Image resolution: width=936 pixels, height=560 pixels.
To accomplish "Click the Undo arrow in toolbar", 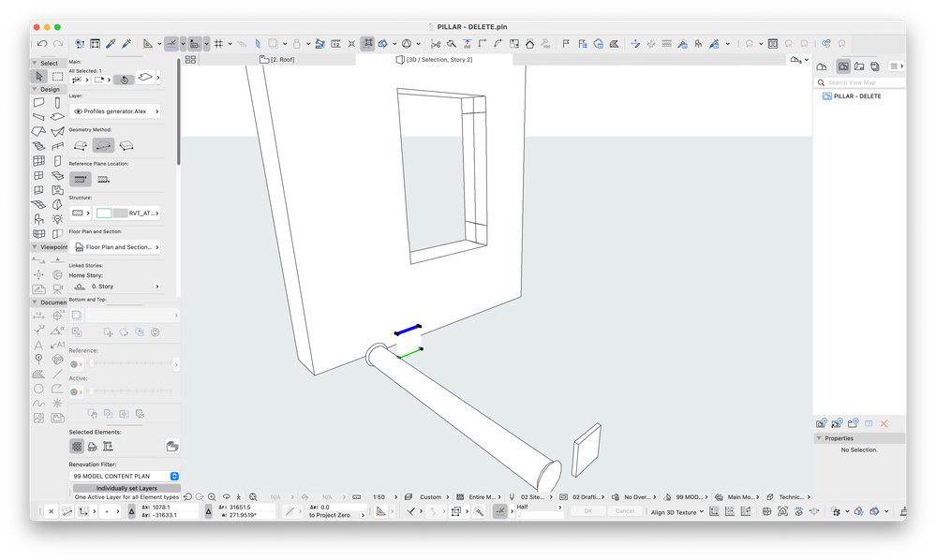I will pyautogui.click(x=42, y=43).
